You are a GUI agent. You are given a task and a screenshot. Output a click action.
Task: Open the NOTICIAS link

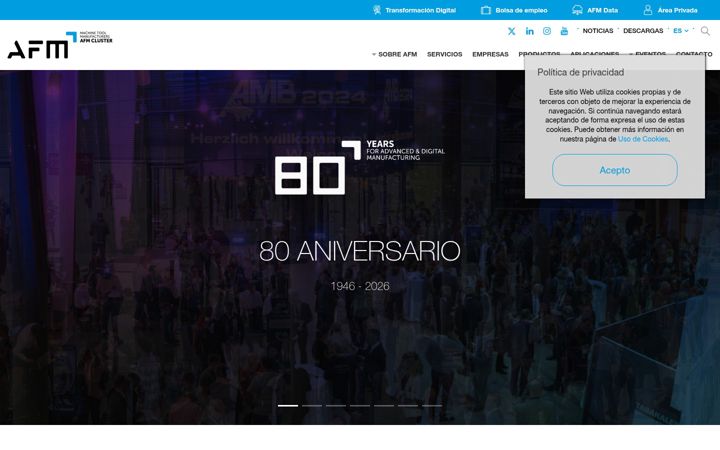(598, 31)
